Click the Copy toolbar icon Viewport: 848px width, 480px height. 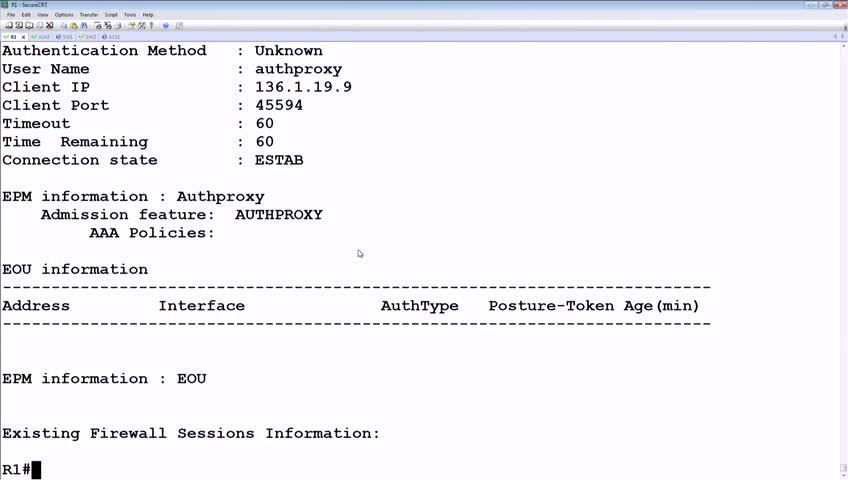64,25
